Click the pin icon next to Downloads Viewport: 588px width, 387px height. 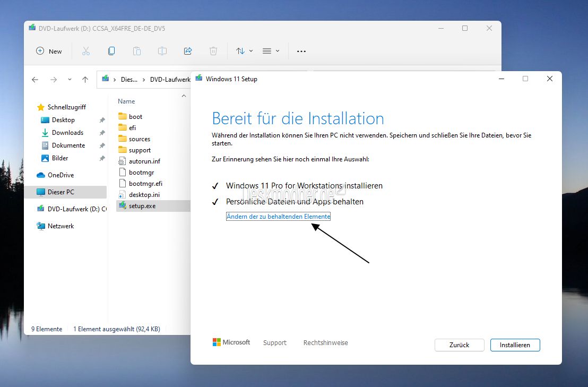click(102, 133)
